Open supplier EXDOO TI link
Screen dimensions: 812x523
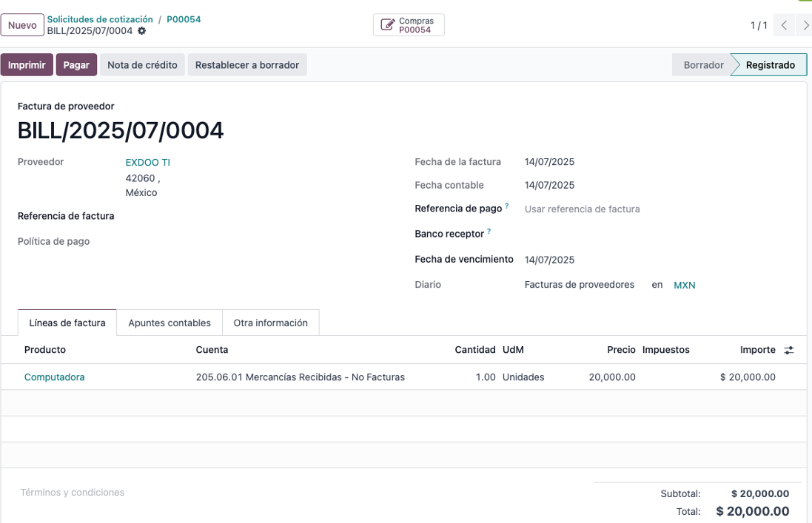point(147,163)
